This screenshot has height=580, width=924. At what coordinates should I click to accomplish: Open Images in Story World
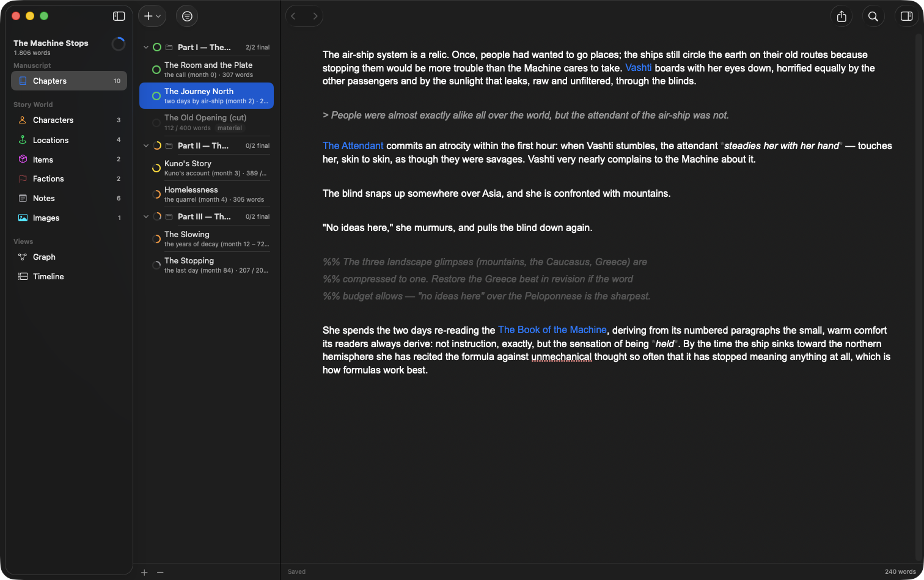pyautogui.click(x=69, y=218)
